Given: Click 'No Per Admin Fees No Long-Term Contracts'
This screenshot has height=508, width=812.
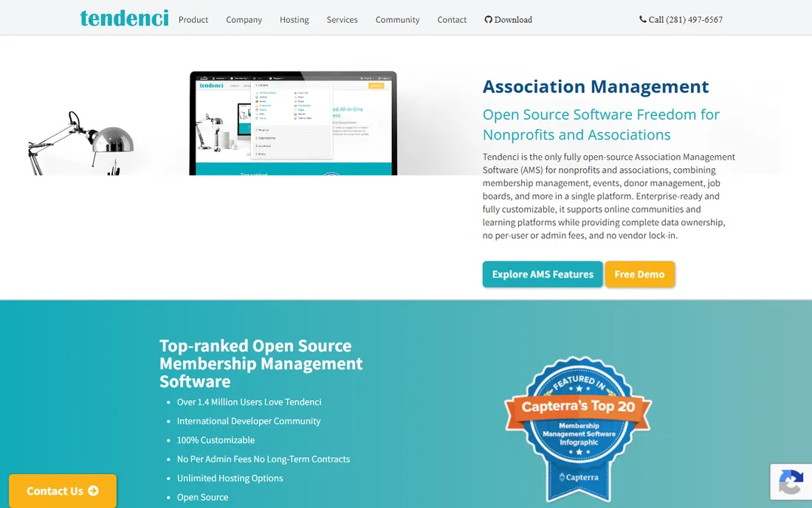Looking at the screenshot, I should click(x=264, y=459).
